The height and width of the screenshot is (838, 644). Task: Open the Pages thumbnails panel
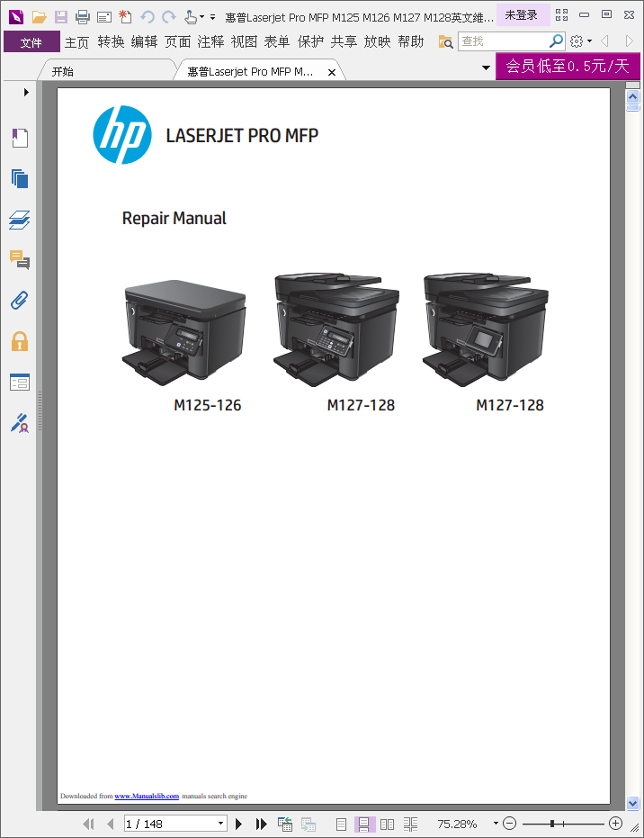click(20, 178)
